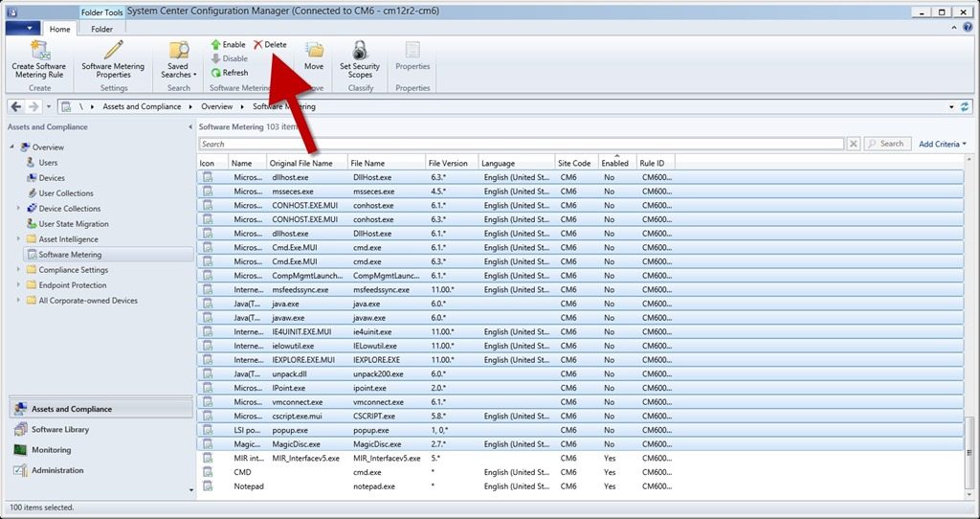
Task: Select Software Metering in the tree
Action: [x=70, y=255]
